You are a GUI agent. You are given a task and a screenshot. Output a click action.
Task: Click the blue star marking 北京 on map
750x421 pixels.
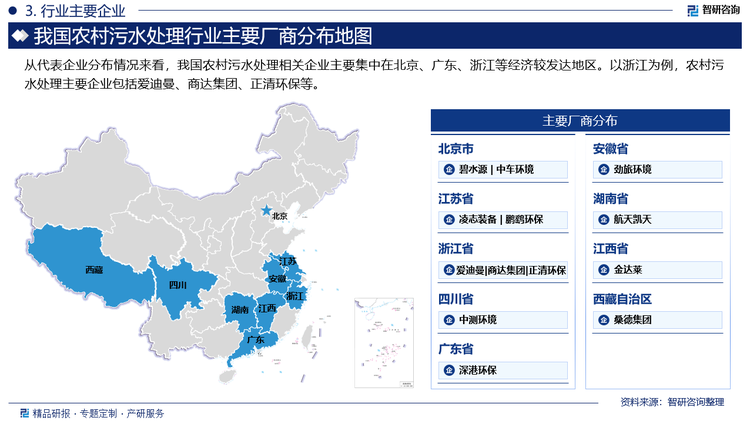click(x=266, y=210)
